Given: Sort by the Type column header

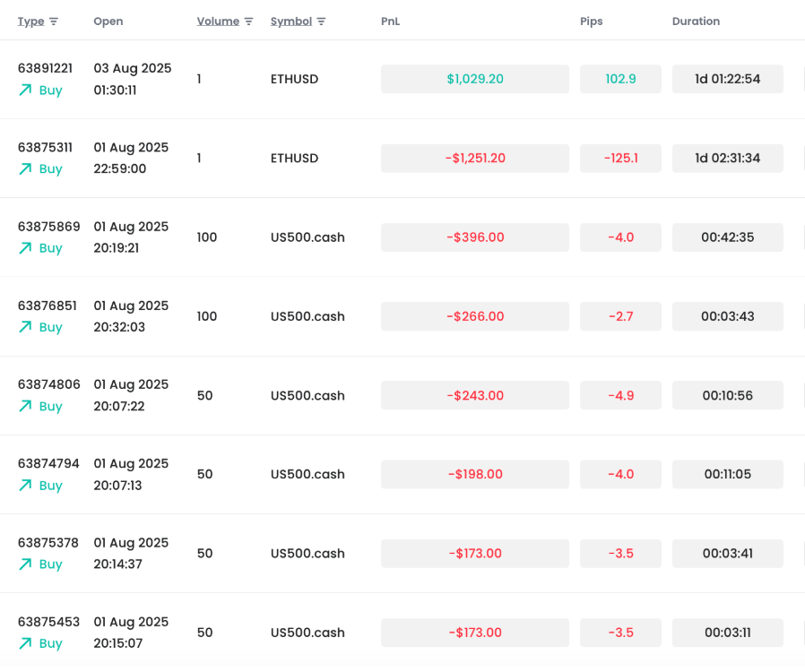Looking at the screenshot, I should click(x=31, y=21).
